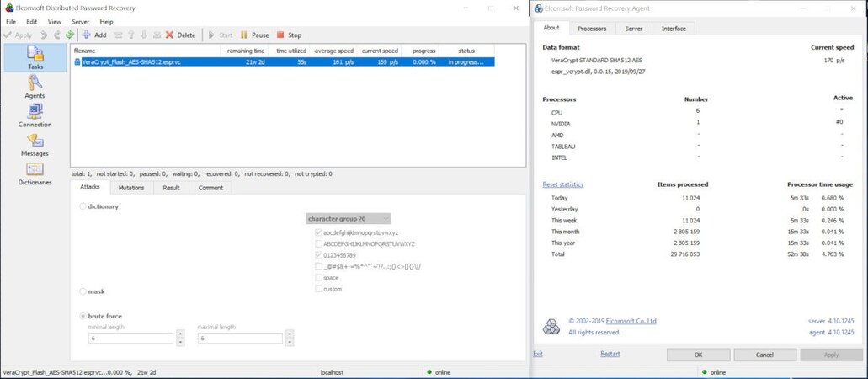
Task: Open the Connection panel in sidebar
Action: [x=35, y=115]
